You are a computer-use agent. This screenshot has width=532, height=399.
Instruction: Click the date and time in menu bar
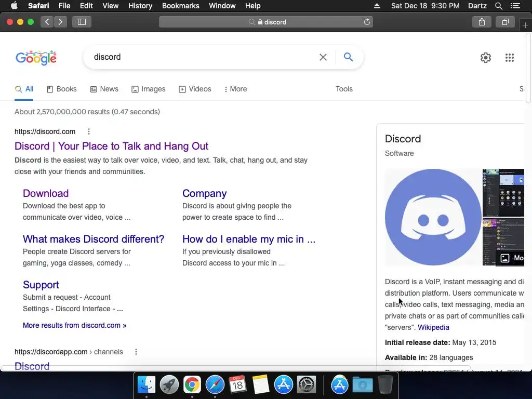(x=425, y=6)
